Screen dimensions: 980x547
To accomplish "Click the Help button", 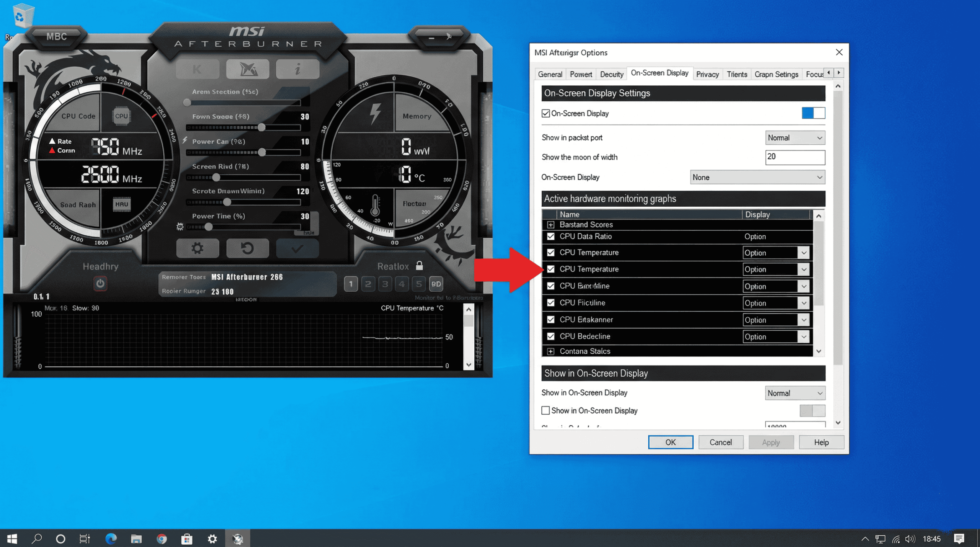I will click(822, 442).
